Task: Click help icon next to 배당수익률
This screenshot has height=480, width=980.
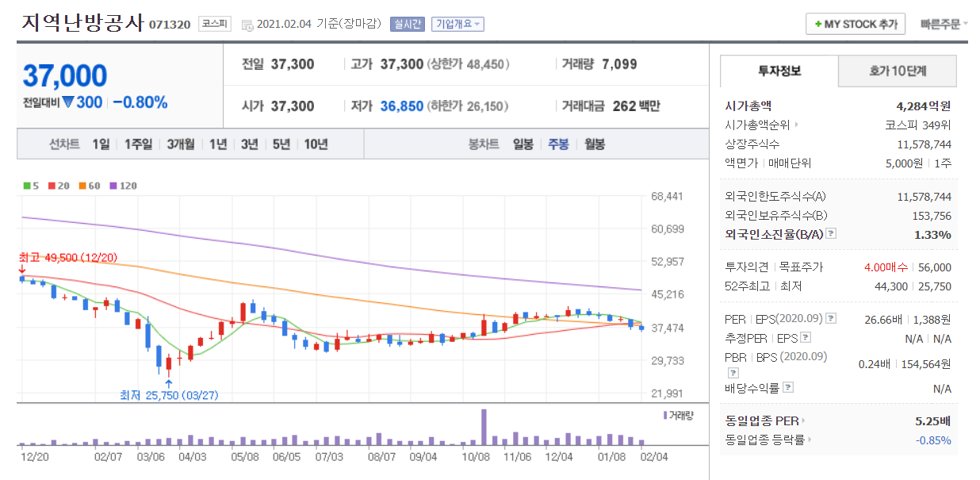Action: [x=787, y=388]
